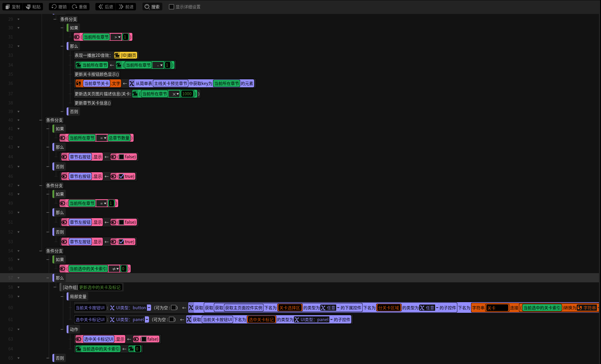Select the 更新关卡按钮颜色显示() call on line 35

pos(97,74)
